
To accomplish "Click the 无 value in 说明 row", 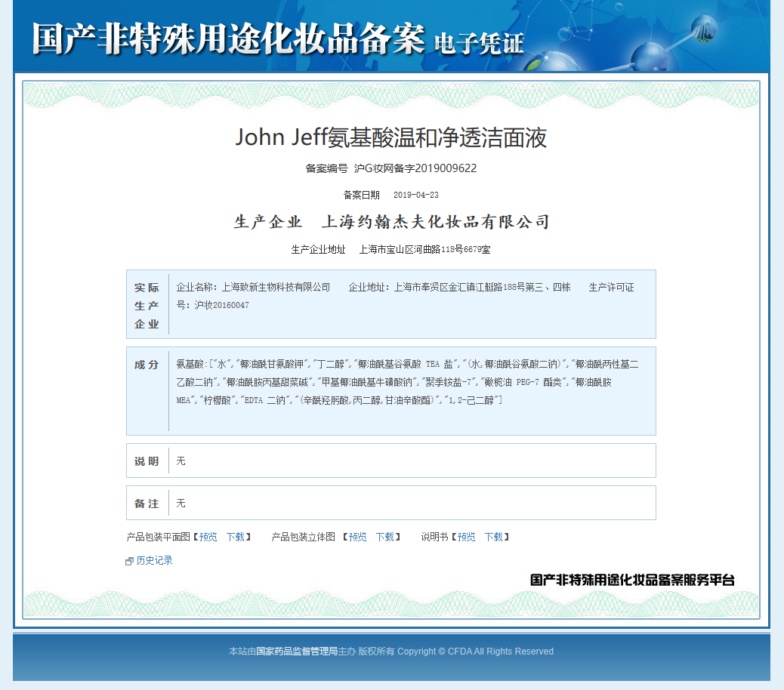I will coord(181,461).
